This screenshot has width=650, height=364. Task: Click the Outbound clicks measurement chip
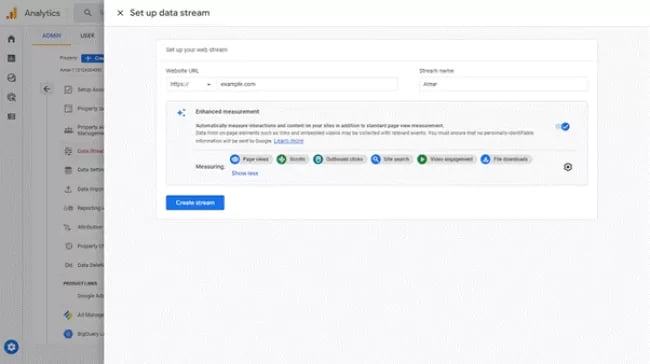(x=339, y=159)
